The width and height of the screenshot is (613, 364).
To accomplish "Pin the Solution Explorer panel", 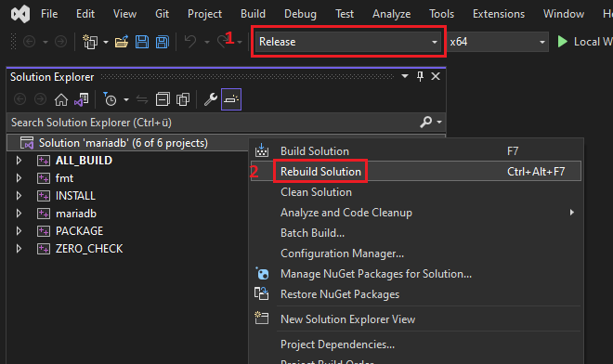I will 420,76.
